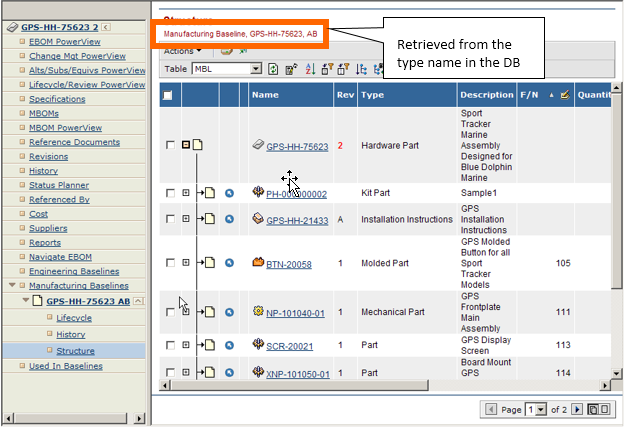625x429 pixels.
Task: Click the A-Z sort icon in toolbar
Action: (x=307, y=69)
